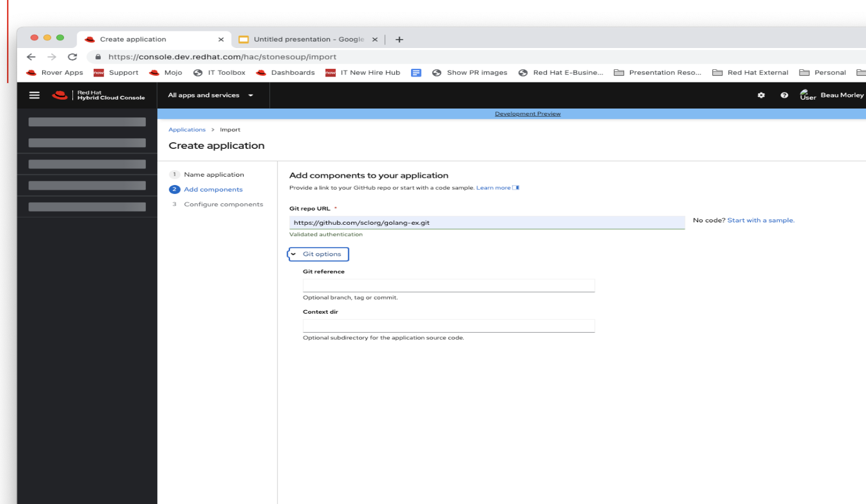
Task: Close the Create application tab
Action: tap(221, 40)
